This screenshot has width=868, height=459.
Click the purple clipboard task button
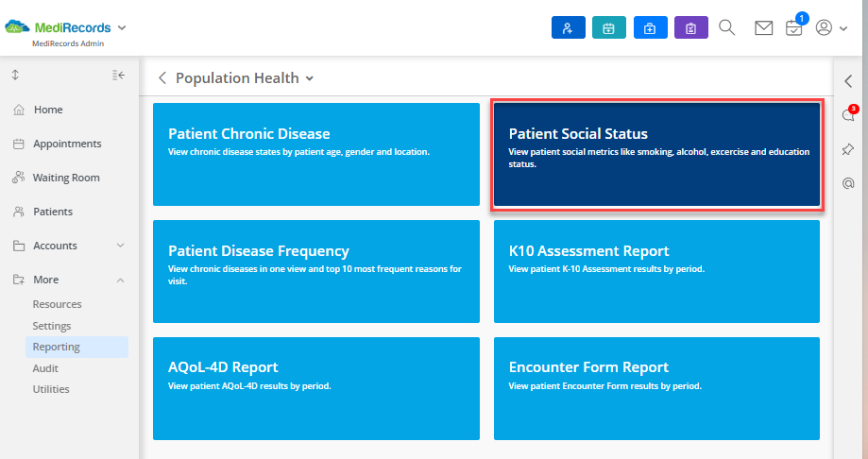pyautogui.click(x=690, y=27)
